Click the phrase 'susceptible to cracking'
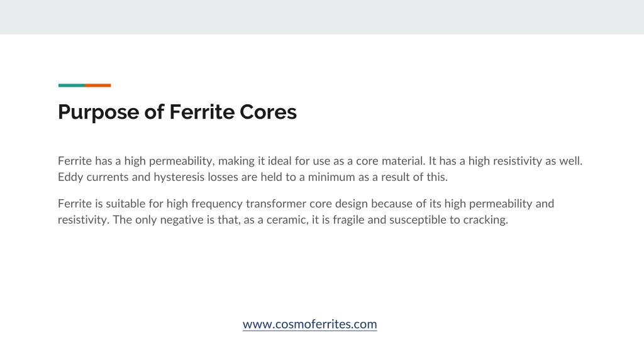644x362 pixels. tap(448, 219)
